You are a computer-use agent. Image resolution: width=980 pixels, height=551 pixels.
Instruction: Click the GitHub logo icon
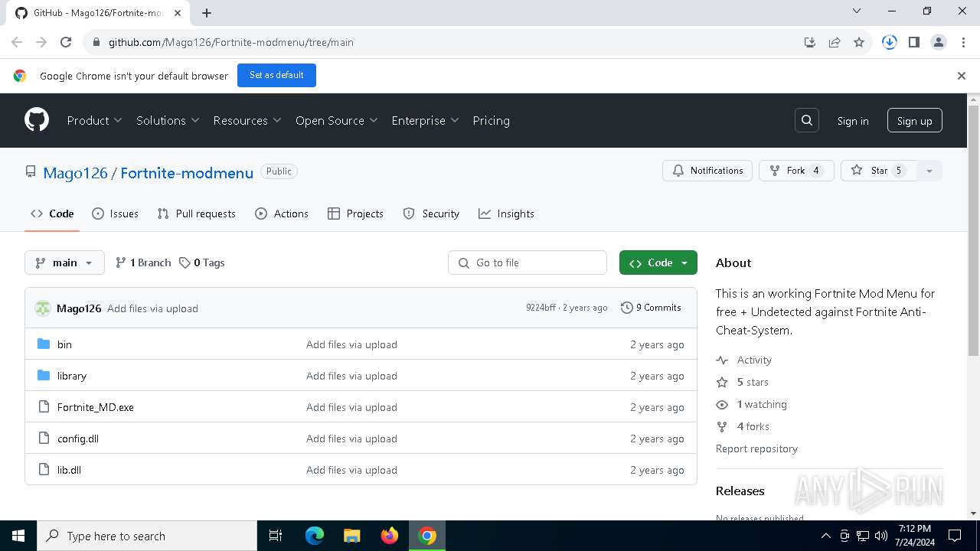click(x=37, y=120)
